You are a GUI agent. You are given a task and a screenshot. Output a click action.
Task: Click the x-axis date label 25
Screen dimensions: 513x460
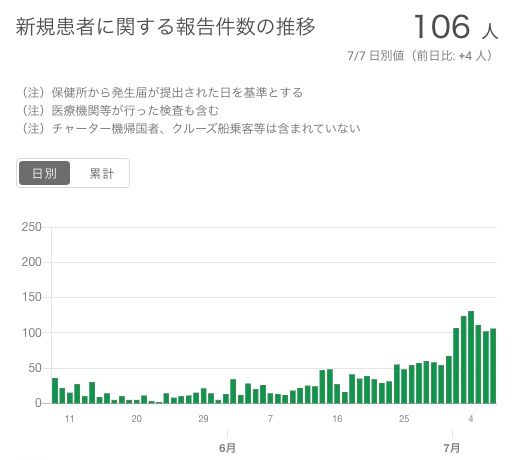click(x=404, y=419)
